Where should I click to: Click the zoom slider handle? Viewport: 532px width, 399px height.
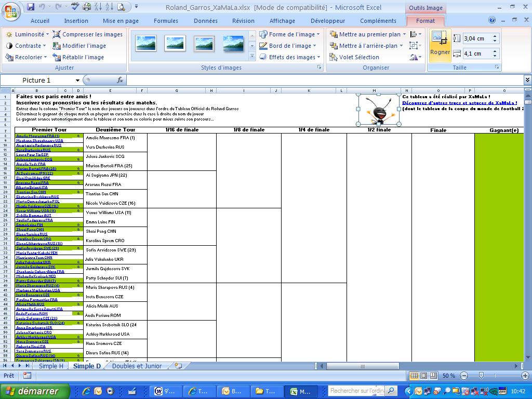tap(481, 376)
